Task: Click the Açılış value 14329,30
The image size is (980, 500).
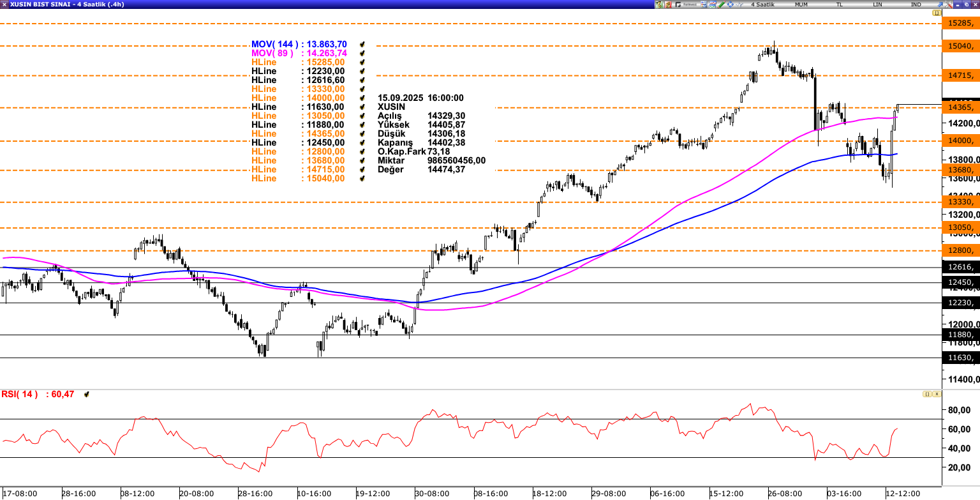Action: (445, 116)
